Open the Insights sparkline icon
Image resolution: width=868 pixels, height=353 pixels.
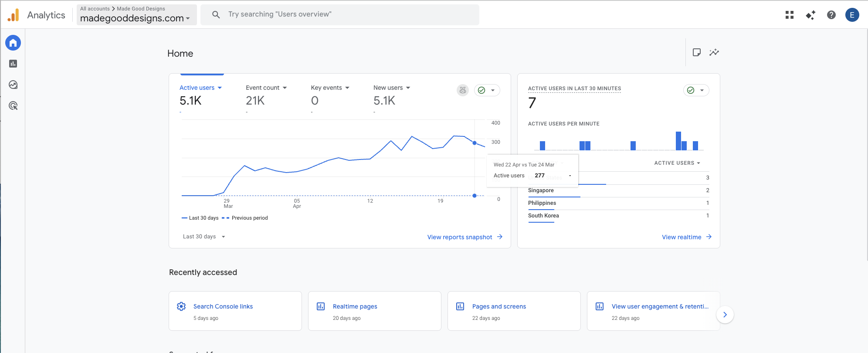coord(714,52)
